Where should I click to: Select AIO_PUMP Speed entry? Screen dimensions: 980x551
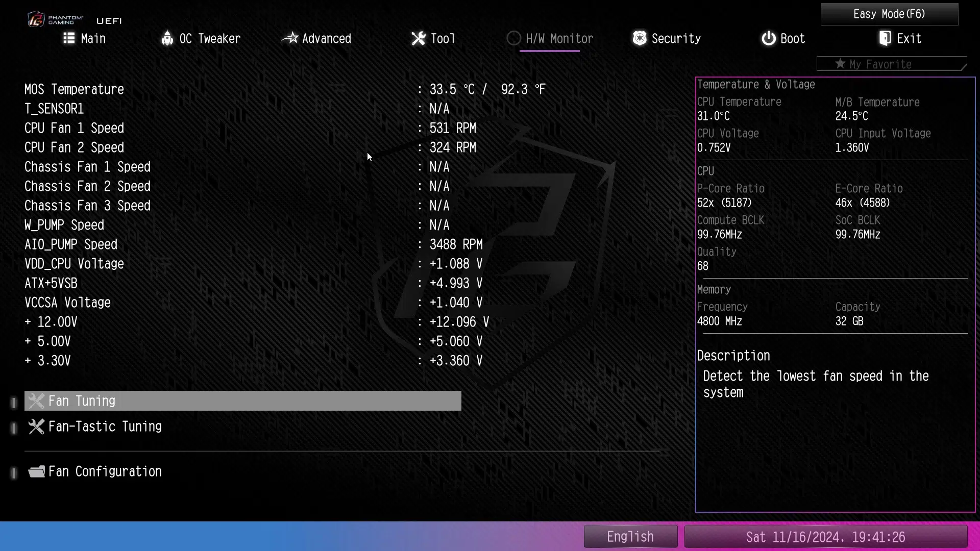coord(254,244)
